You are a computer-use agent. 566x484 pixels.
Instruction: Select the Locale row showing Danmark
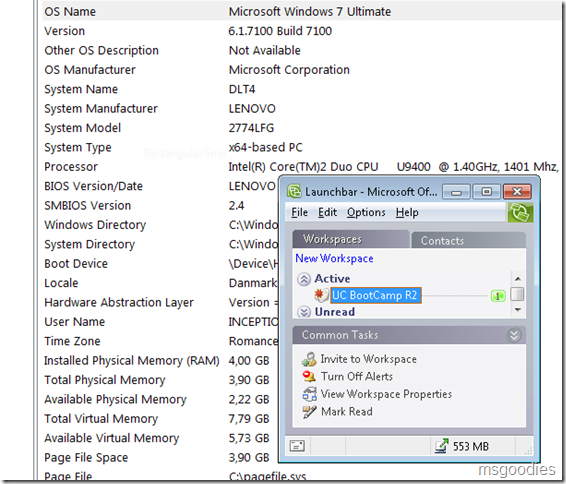coord(160,283)
